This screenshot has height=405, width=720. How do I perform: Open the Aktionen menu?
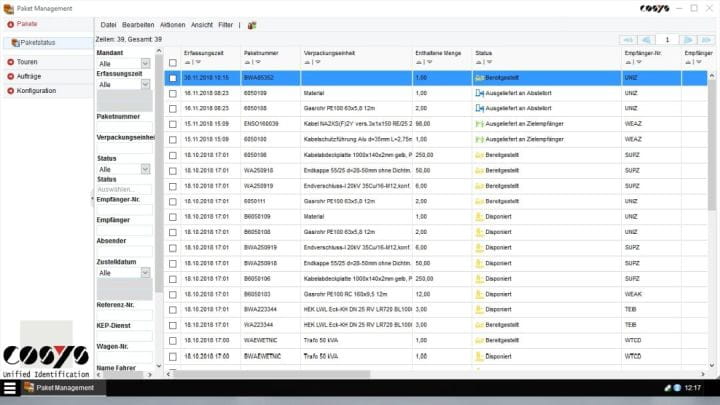(x=173, y=25)
